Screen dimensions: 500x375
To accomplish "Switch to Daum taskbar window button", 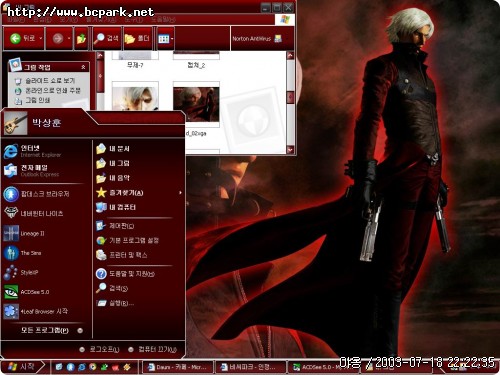I will 178,367.
